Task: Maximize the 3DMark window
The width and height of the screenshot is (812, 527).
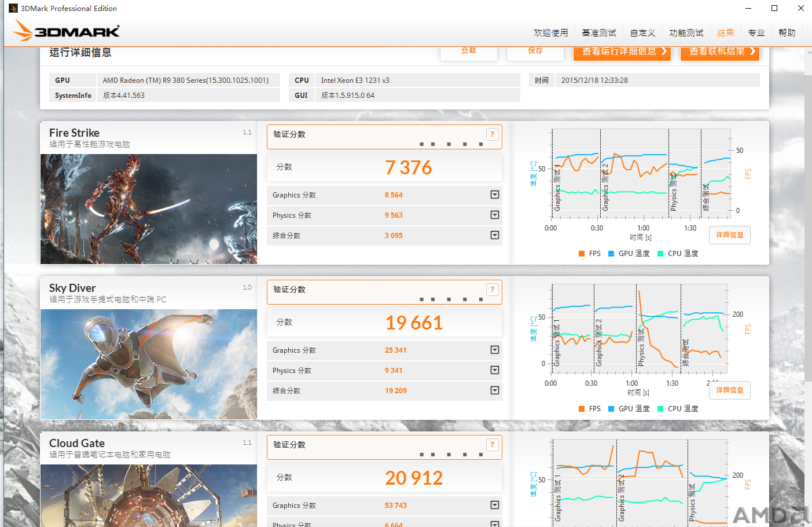Action: [774, 8]
